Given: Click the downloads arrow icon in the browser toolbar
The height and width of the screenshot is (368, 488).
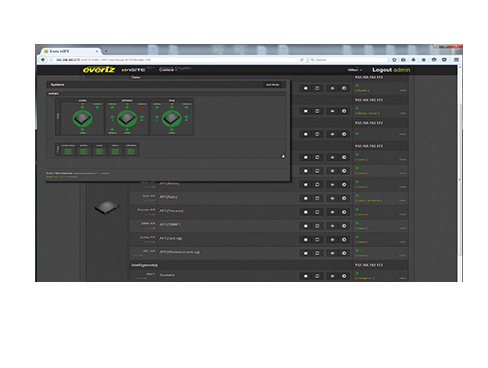Looking at the screenshot, I should pyautogui.click(x=413, y=60).
